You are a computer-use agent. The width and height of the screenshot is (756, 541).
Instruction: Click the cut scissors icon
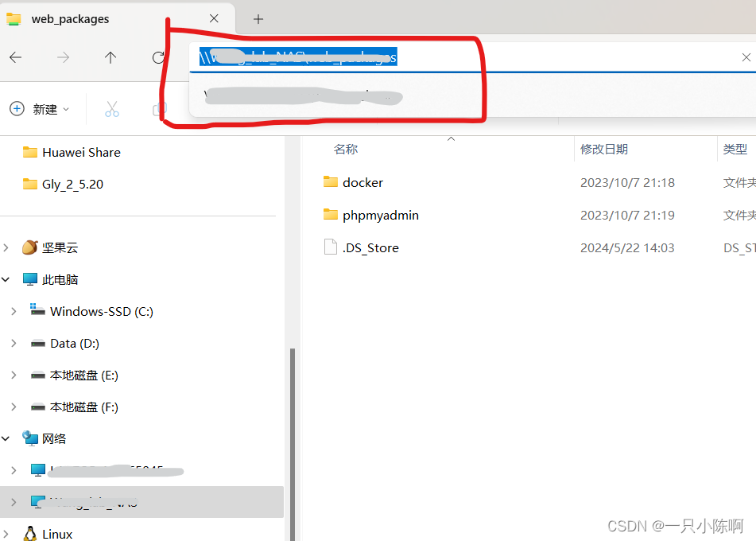[112, 109]
